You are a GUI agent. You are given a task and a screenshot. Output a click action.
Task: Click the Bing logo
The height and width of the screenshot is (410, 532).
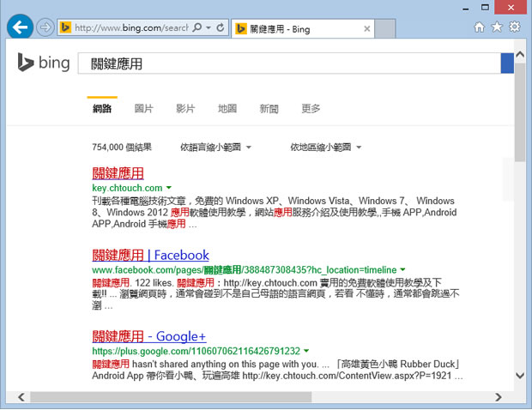point(44,63)
